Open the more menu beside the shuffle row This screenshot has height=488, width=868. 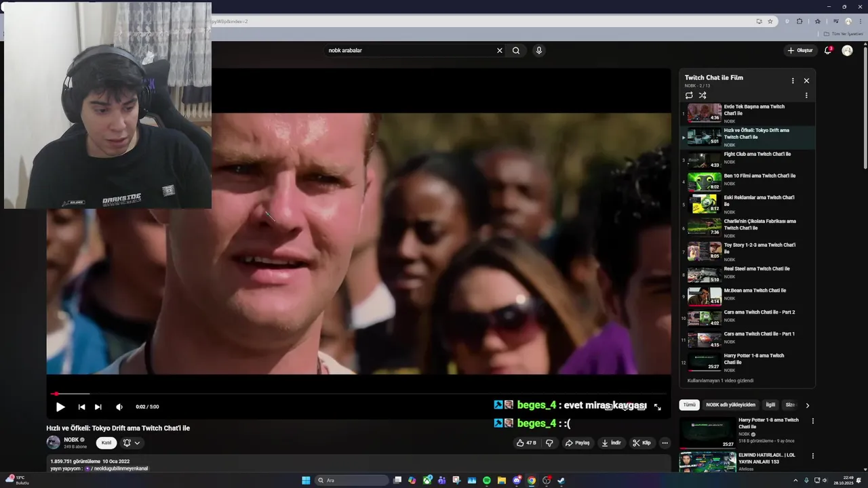(806, 96)
